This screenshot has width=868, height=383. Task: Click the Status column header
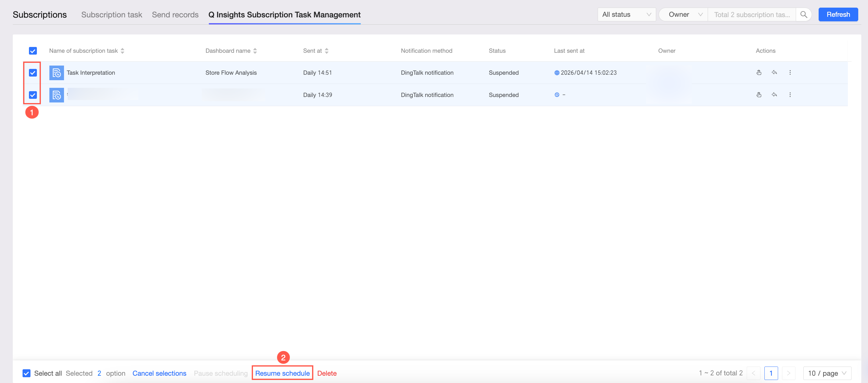(x=497, y=51)
